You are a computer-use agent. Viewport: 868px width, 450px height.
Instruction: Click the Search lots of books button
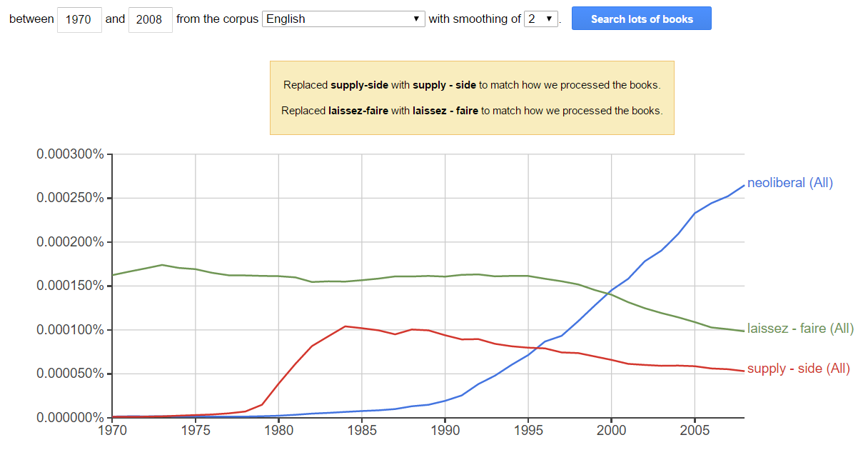pyautogui.click(x=642, y=19)
